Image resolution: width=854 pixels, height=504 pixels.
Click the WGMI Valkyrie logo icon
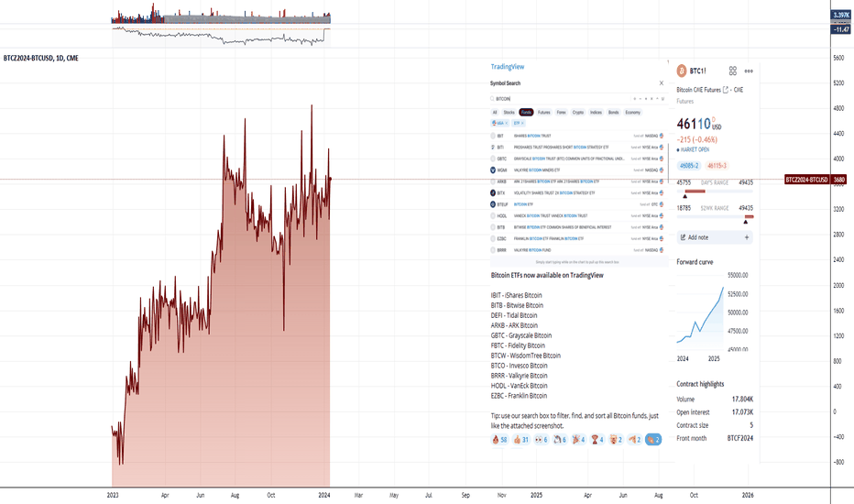point(493,170)
